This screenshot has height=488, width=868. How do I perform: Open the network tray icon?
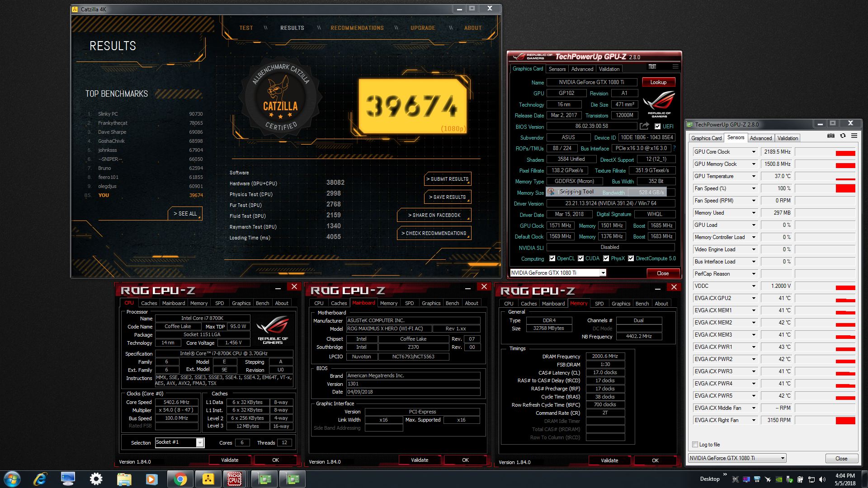pyautogui.click(x=811, y=479)
